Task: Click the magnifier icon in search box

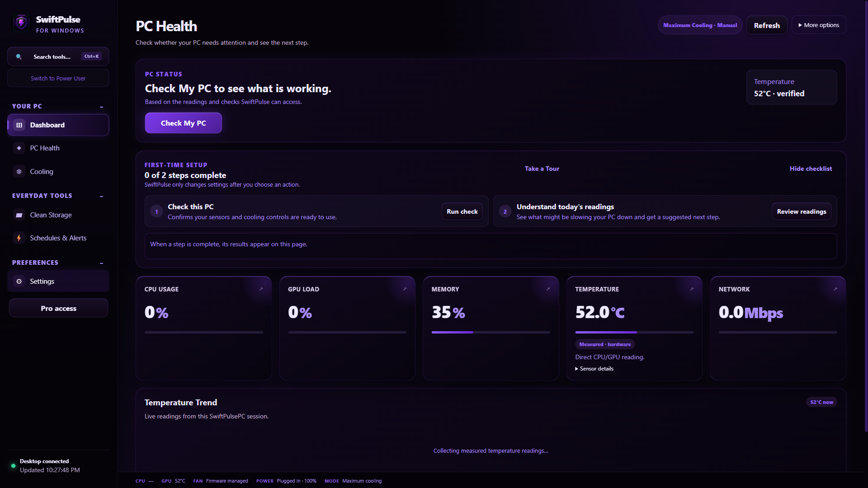Action: (x=19, y=56)
